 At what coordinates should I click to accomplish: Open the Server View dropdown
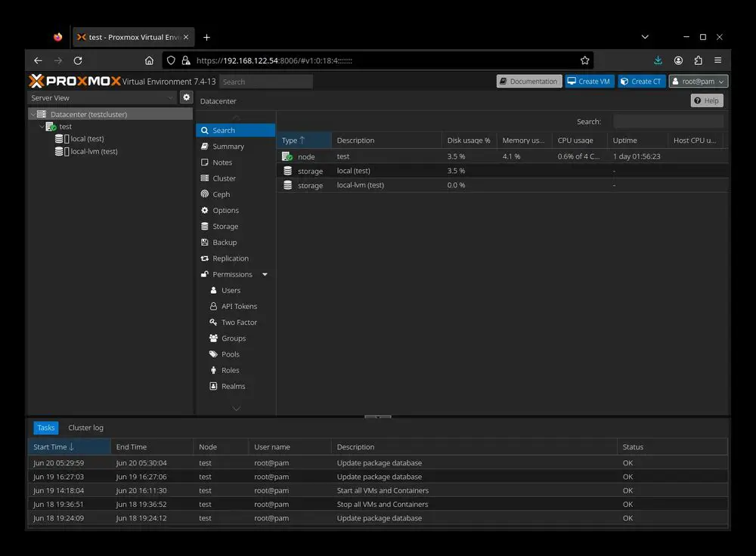(102, 98)
